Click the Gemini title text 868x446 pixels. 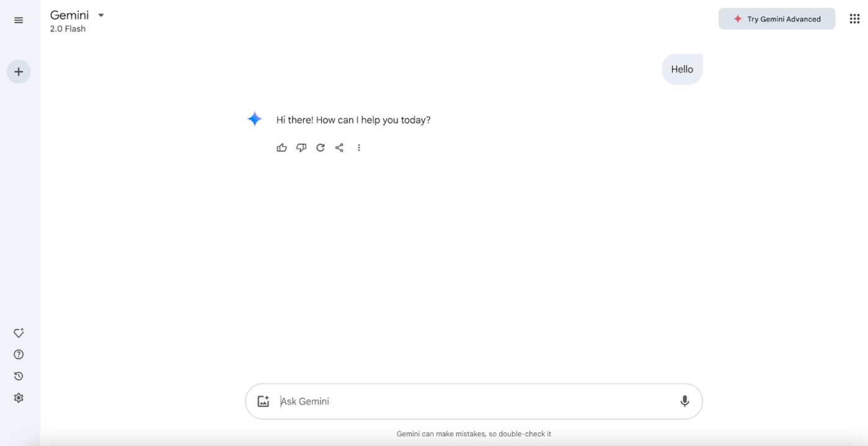(x=69, y=15)
